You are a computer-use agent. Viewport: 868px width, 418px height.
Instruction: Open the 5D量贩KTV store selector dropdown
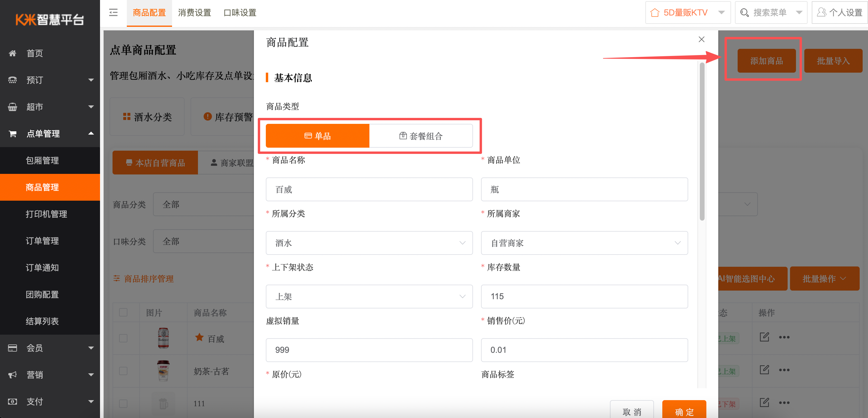(688, 13)
